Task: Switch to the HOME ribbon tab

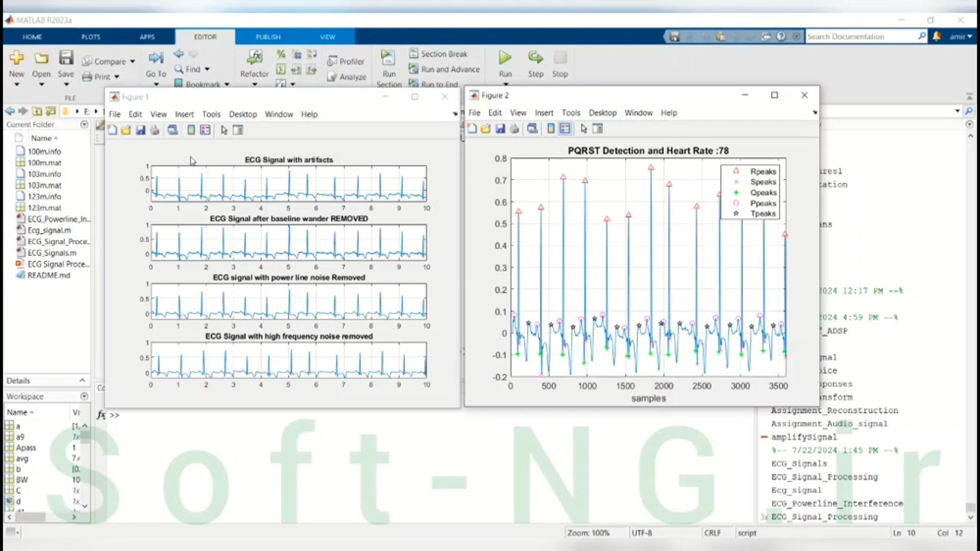Action: pyautogui.click(x=32, y=37)
